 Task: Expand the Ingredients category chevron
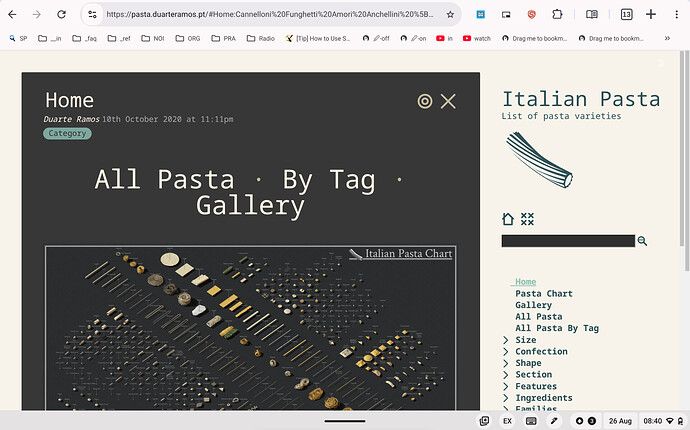[x=506, y=397]
